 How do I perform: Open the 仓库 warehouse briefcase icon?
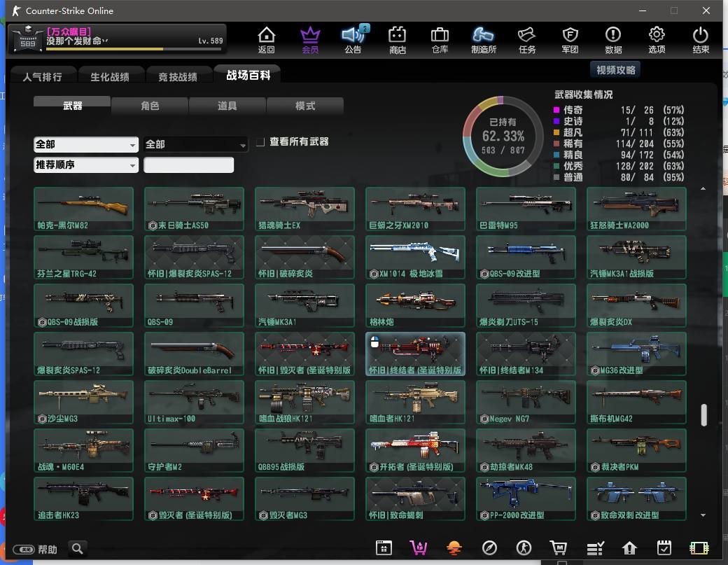point(440,39)
